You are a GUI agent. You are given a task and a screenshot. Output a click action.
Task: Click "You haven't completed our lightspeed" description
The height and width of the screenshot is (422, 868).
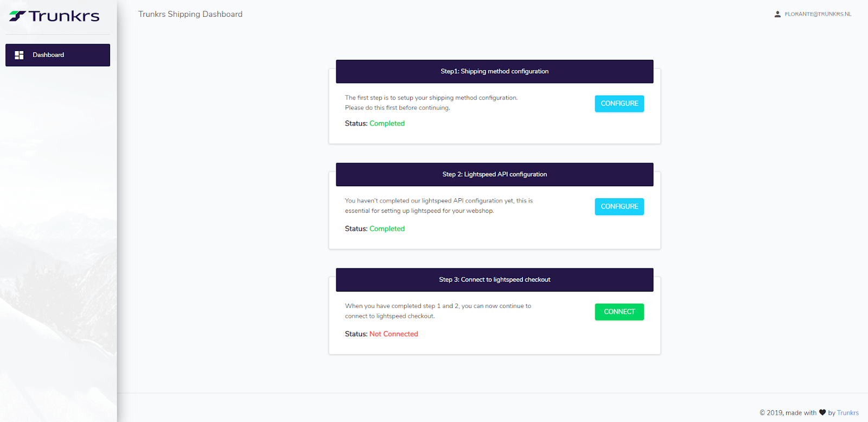coord(439,206)
